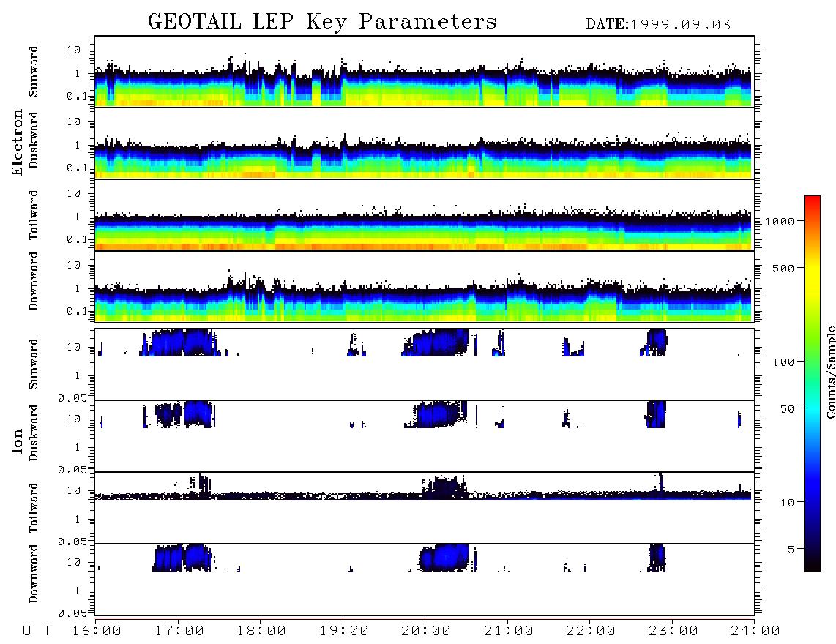The image size is (836, 644).
Task: Click the Ion Duskward spectrogram panel
Action: [425, 436]
